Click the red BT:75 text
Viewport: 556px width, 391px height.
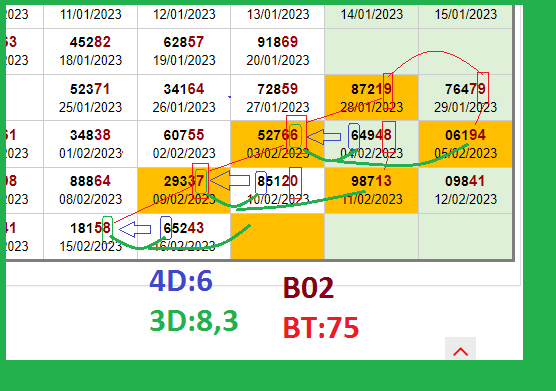321,328
